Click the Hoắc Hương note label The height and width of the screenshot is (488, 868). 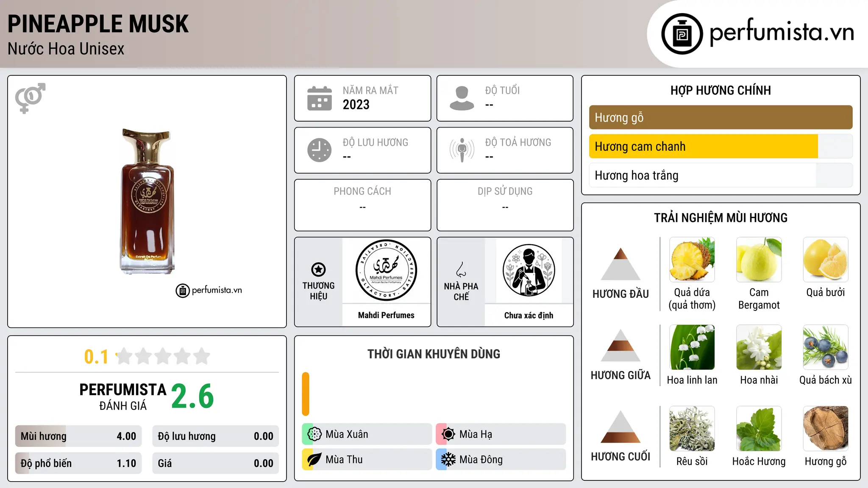click(x=759, y=461)
